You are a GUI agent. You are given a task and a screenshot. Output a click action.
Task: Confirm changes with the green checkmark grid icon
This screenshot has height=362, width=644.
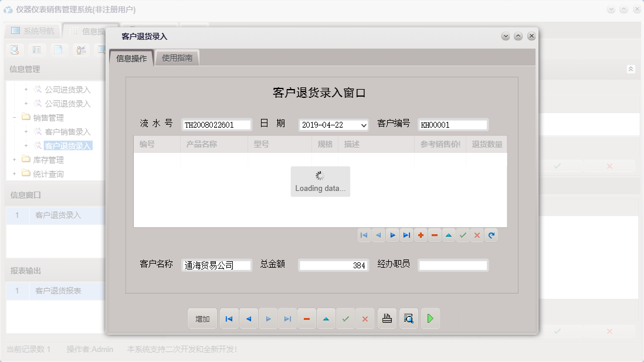tap(463, 235)
